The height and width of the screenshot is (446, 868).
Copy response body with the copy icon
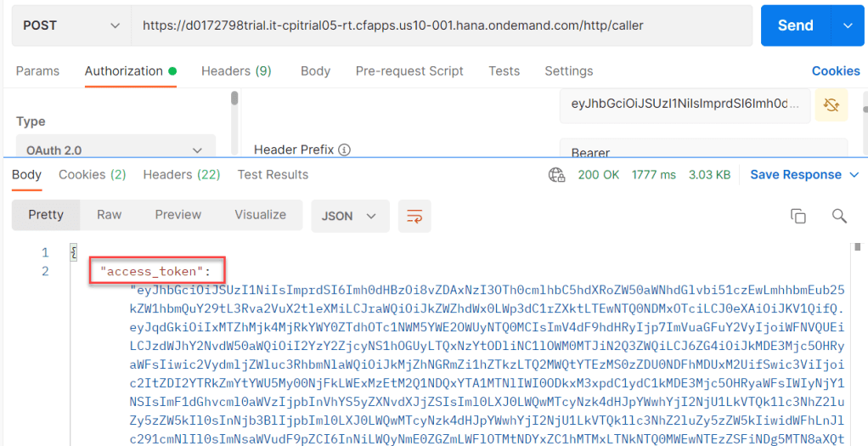pyautogui.click(x=798, y=216)
